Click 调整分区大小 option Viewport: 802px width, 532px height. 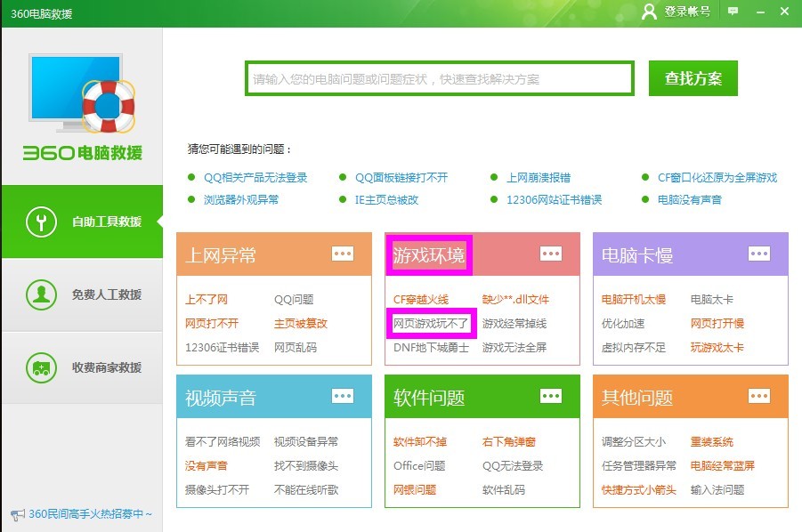point(634,441)
